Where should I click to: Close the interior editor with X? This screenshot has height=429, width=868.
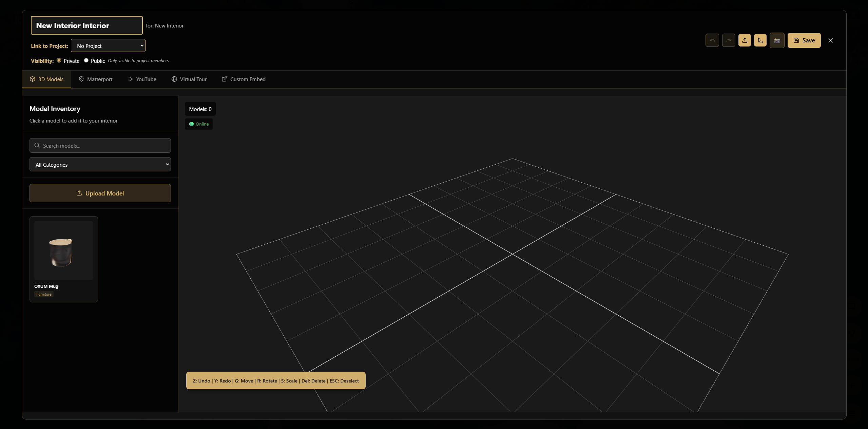(x=830, y=40)
